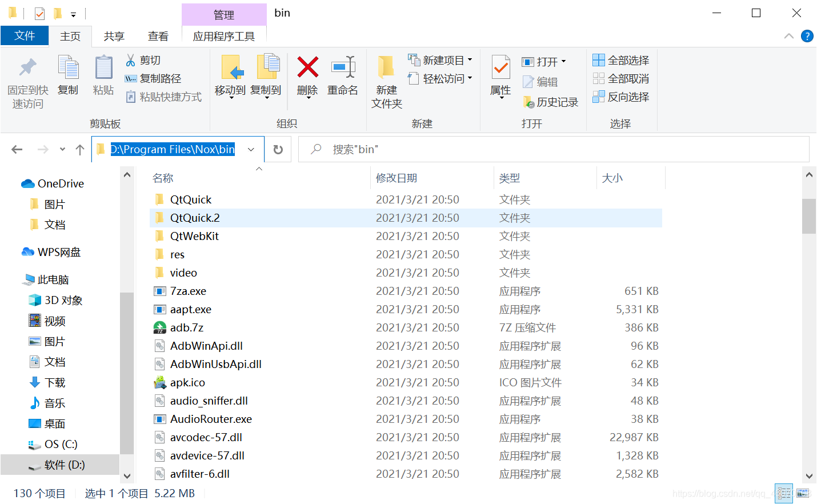
Task: Open History (历史记录)
Action: click(550, 102)
